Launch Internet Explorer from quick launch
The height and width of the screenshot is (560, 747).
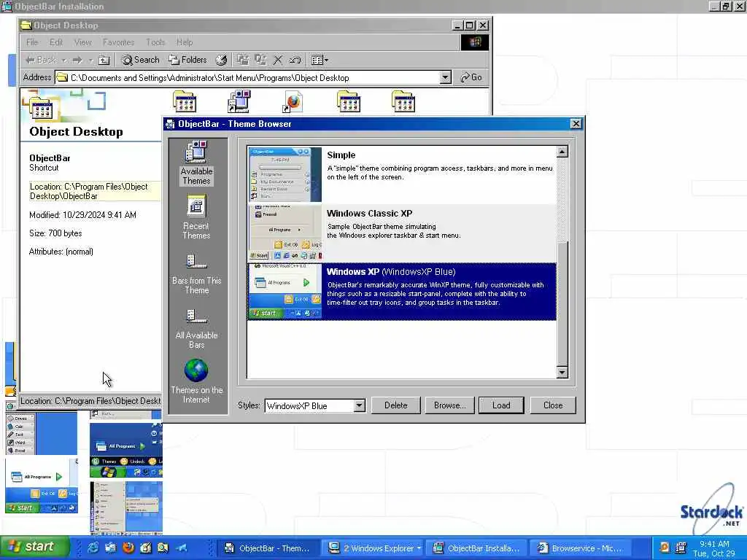pos(93,548)
